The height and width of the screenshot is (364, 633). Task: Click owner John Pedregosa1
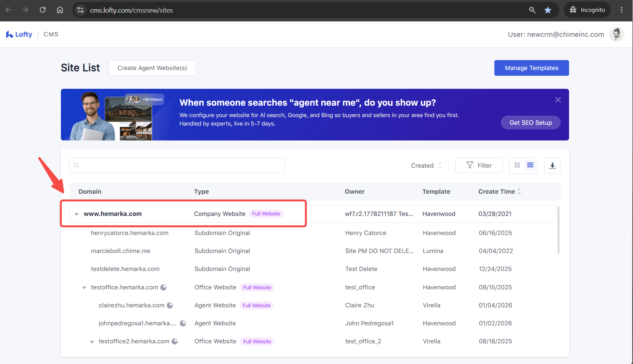(370, 323)
